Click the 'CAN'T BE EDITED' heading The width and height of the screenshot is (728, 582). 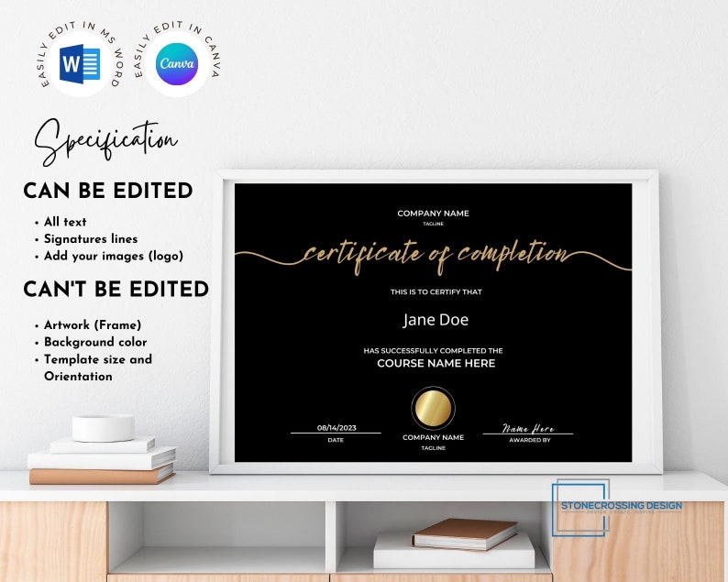point(116,289)
